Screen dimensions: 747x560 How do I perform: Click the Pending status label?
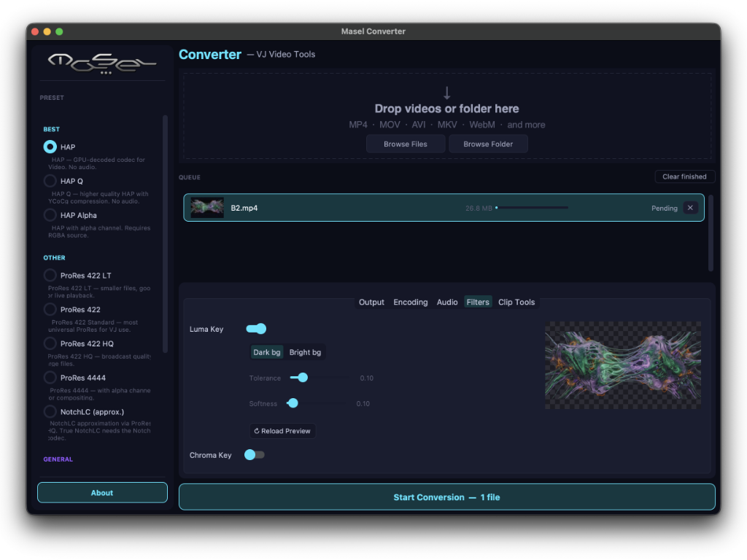click(664, 208)
